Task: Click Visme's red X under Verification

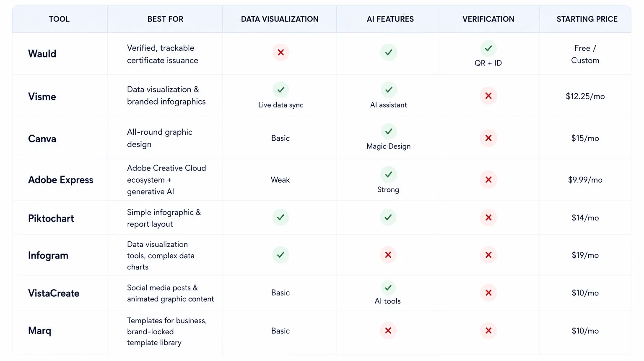Action: pos(488,96)
